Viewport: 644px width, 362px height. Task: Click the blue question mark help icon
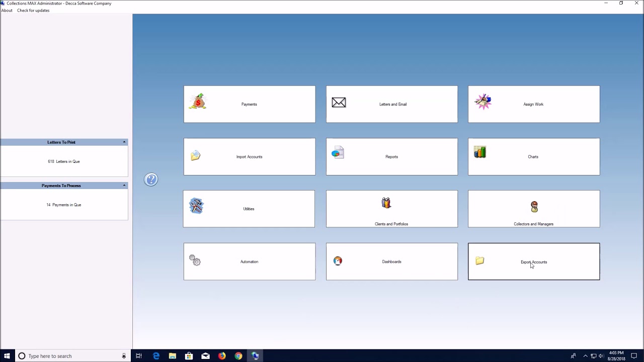(151, 179)
